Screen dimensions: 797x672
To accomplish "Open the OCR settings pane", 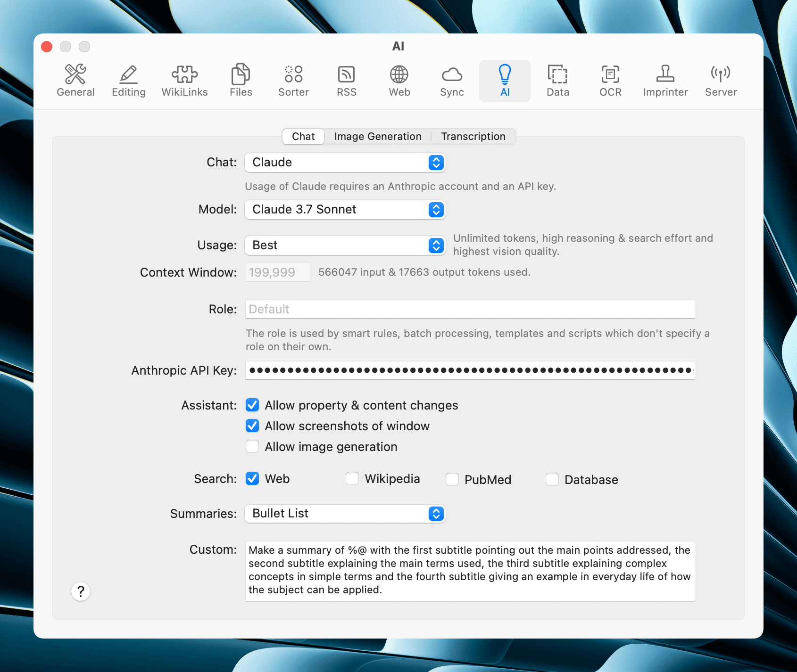I will tap(610, 81).
